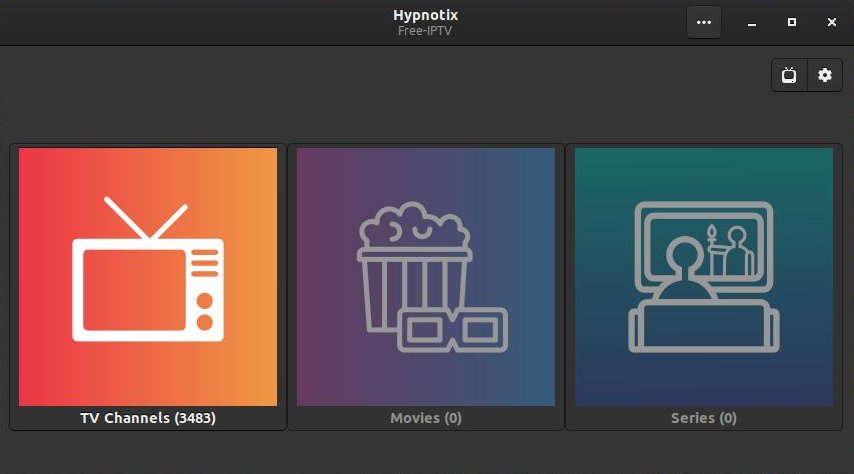The height and width of the screenshot is (474, 854).
Task: Open the Movies popcorn tile
Action: pos(426,277)
